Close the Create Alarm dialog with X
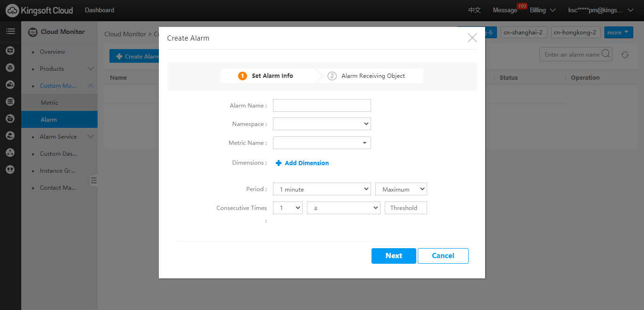 472,38
